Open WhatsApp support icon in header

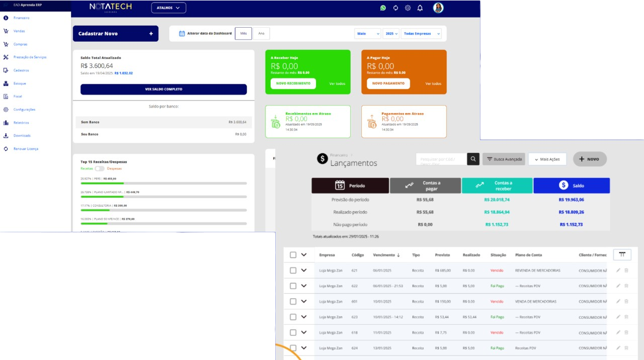(x=383, y=8)
